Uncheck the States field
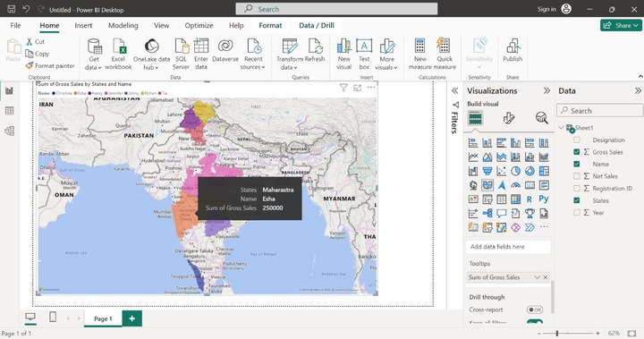The height and width of the screenshot is (339, 644). click(x=577, y=200)
